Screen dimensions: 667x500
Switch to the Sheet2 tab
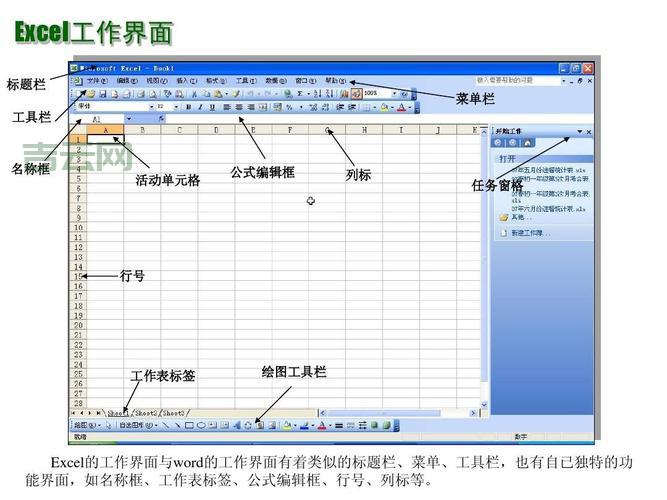point(146,413)
